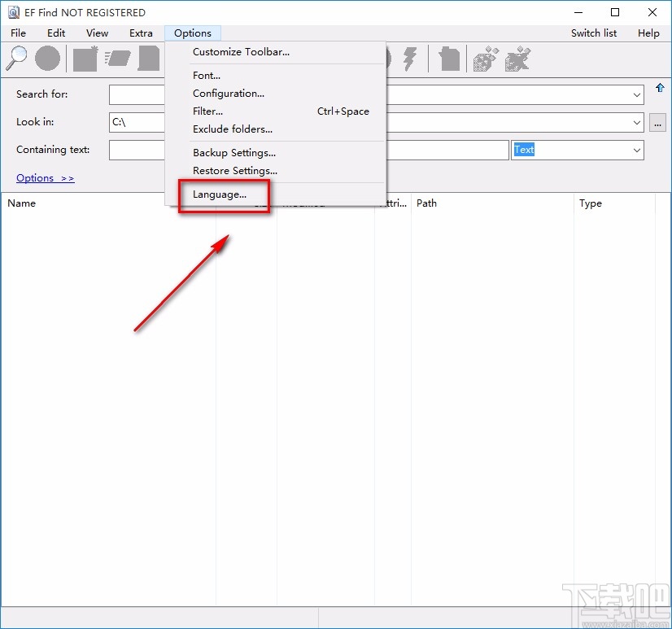Click into the Look in field

[x=377, y=123]
